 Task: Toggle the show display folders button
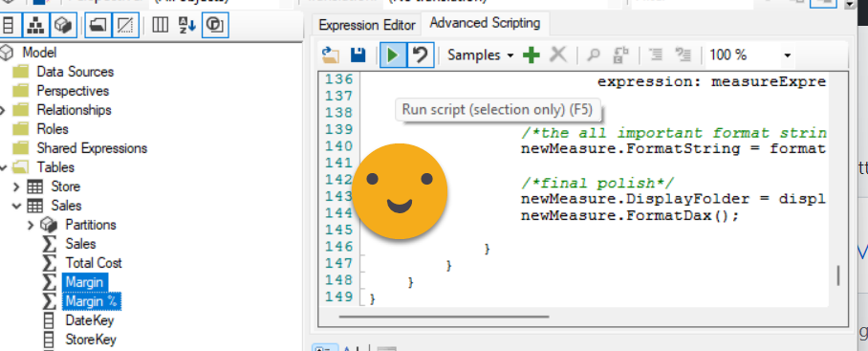point(98,25)
